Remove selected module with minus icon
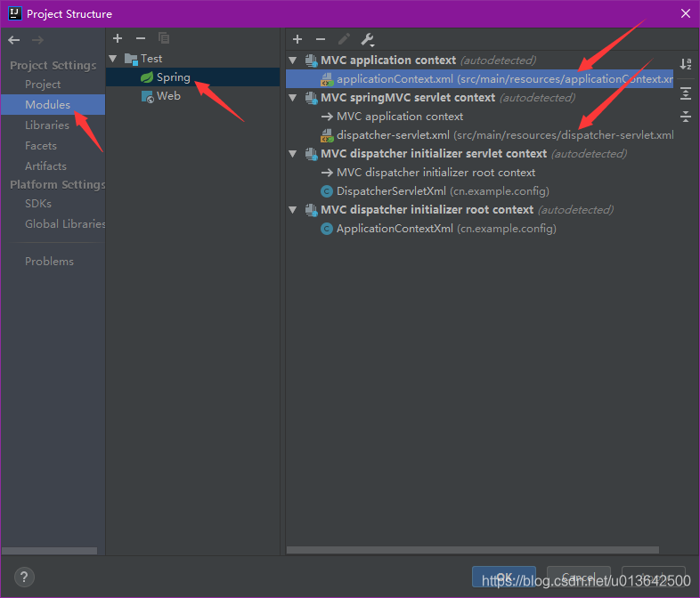 click(x=141, y=38)
